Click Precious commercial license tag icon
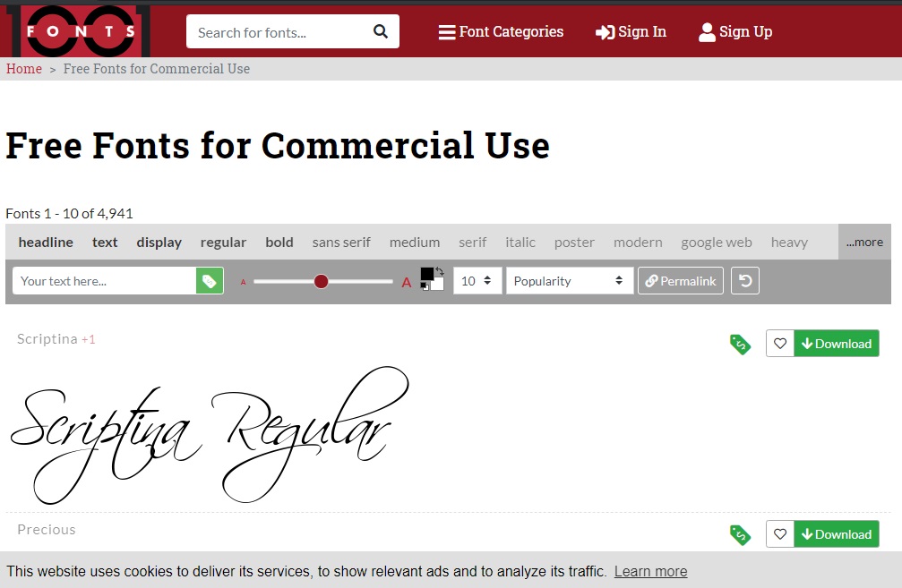902x588 pixels. [x=740, y=534]
